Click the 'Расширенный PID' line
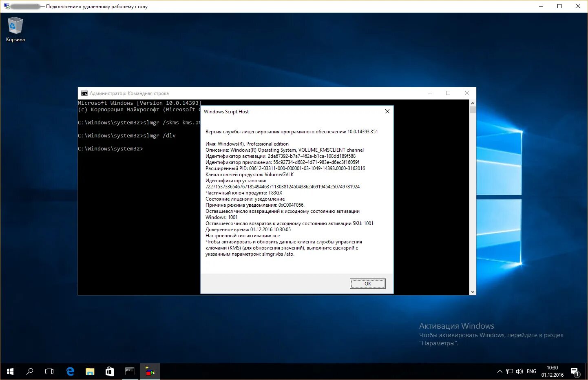This screenshot has width=588, height=380. click(285, 168)
